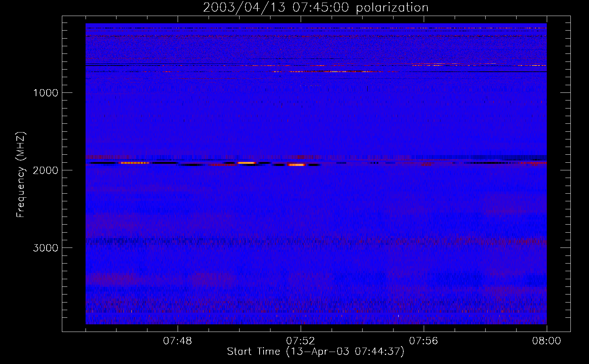Click the 'Frequency (MHZ)' axis title
Image resolution: width=589 pixels, height=364 pixels.
pos(20,175)
